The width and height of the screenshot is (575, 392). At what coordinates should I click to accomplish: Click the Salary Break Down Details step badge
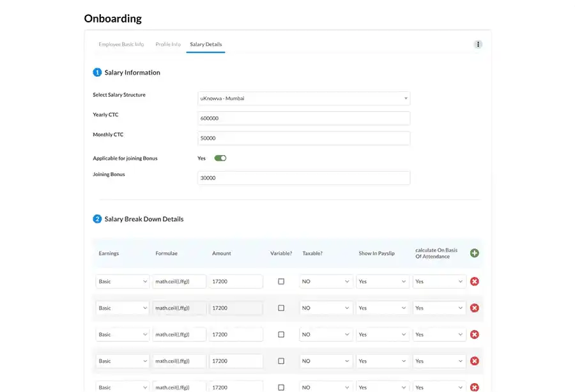click(x=97, y=218)
